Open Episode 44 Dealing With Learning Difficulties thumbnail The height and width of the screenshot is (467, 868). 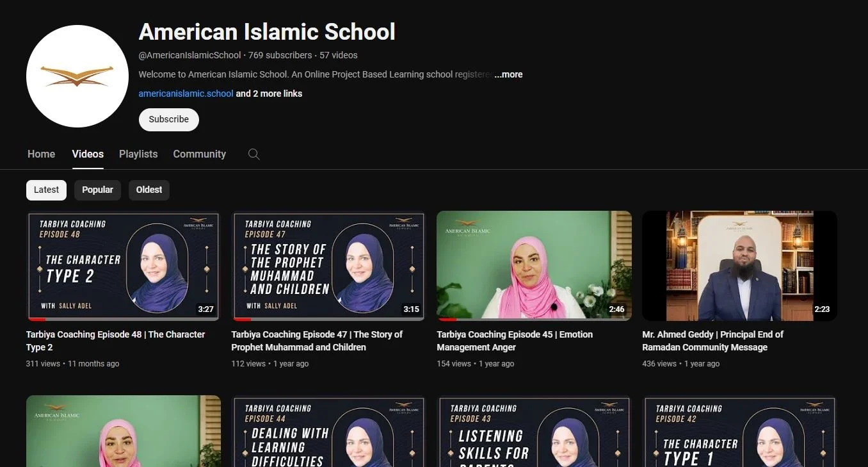tap(329, 431)
